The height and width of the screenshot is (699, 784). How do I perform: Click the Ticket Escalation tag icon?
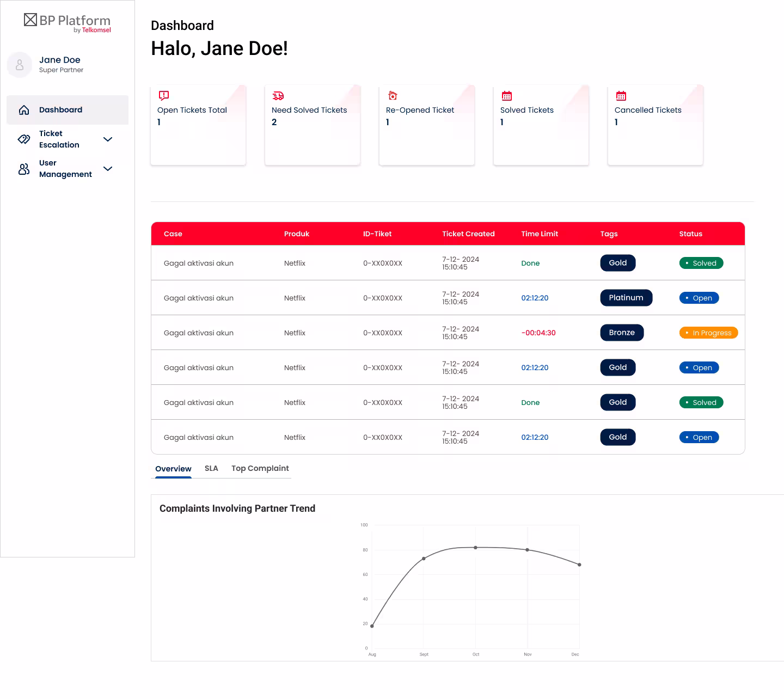click(x=24, y=139)
